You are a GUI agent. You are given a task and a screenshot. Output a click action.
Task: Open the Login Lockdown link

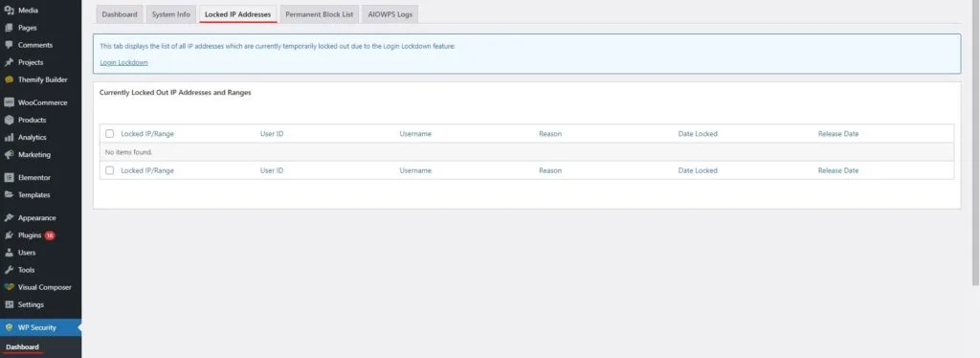[x=123, y=62]
